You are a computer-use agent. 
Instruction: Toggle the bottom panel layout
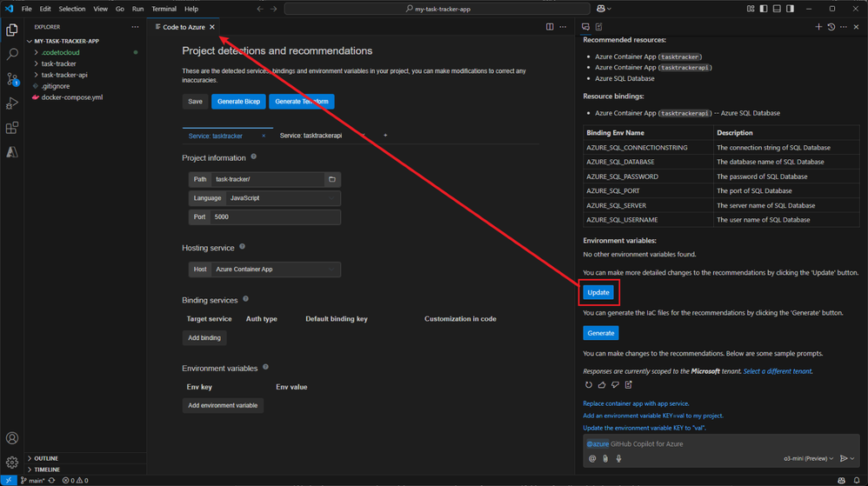point(777,9)
